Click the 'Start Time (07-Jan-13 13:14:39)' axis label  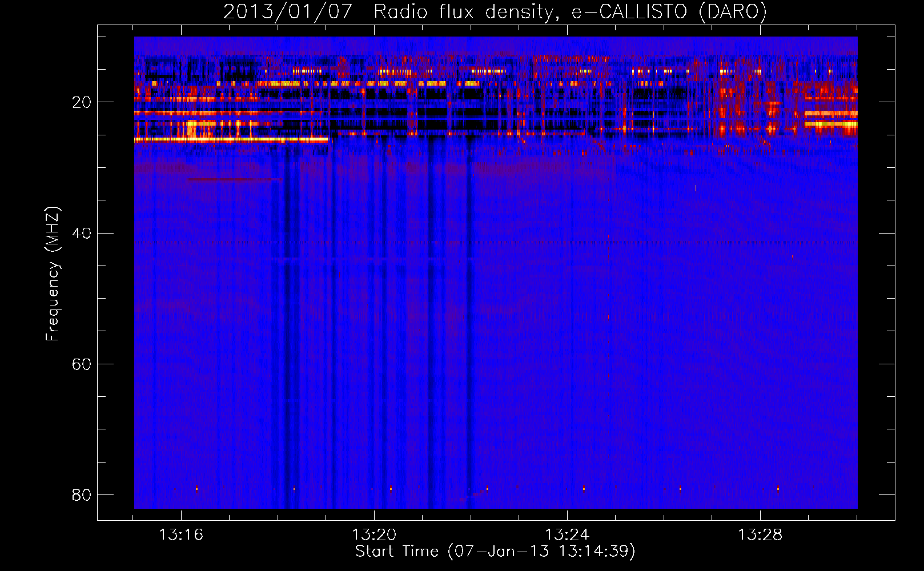coord(495,551)
